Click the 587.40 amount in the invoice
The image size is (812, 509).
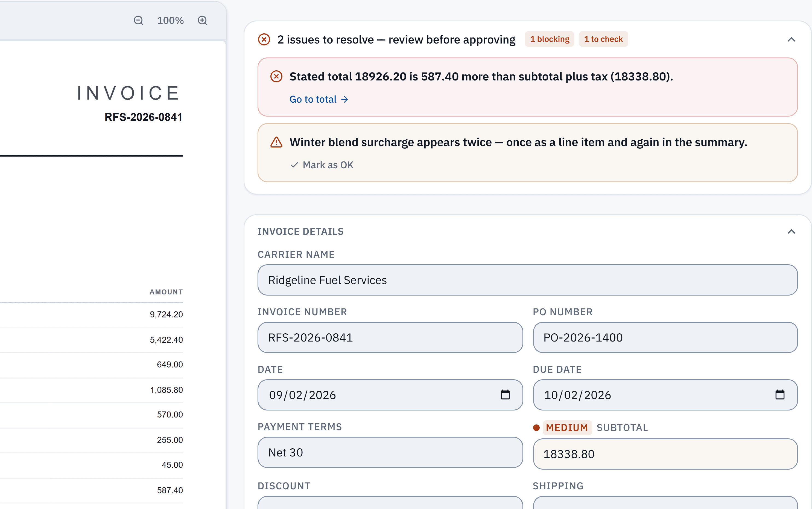point(170,490)
